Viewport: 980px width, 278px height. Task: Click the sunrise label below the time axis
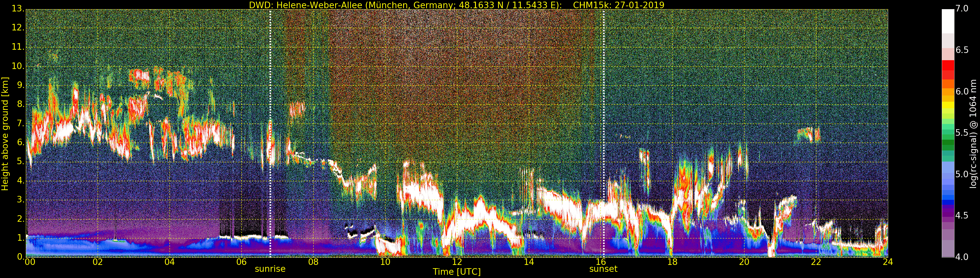point(270,269)
